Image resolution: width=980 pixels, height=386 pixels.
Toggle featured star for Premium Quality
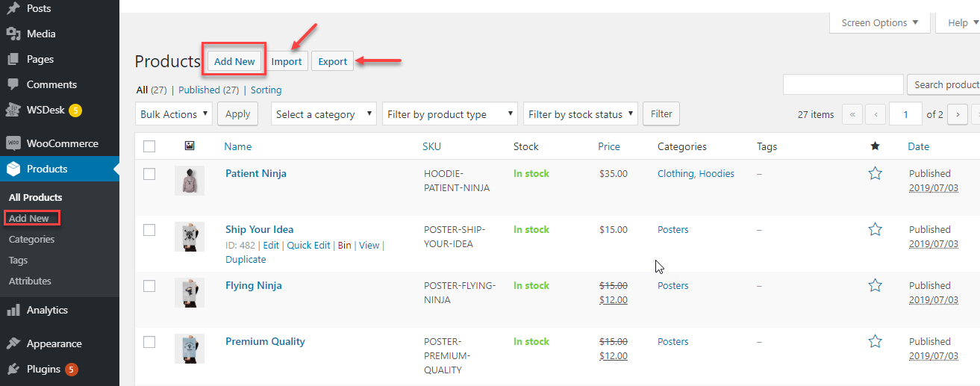pyautogui.click(x=876, y=341)
